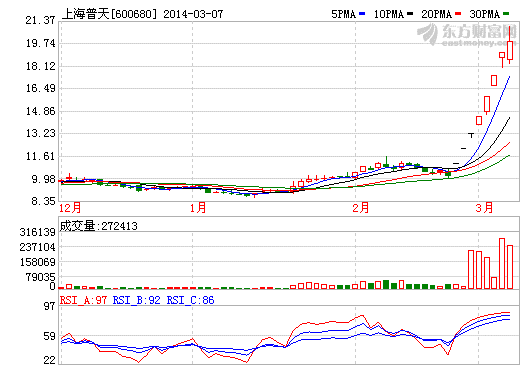The image size is (520, 365).
Task: Click the RSI_C:86 indicator label
Action: [x=190, y=300]
